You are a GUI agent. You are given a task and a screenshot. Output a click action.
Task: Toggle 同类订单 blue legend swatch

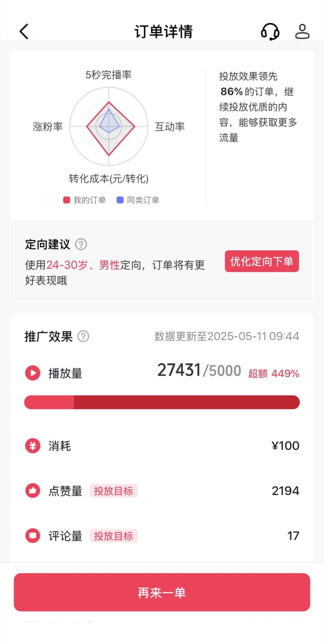[120, 200]
